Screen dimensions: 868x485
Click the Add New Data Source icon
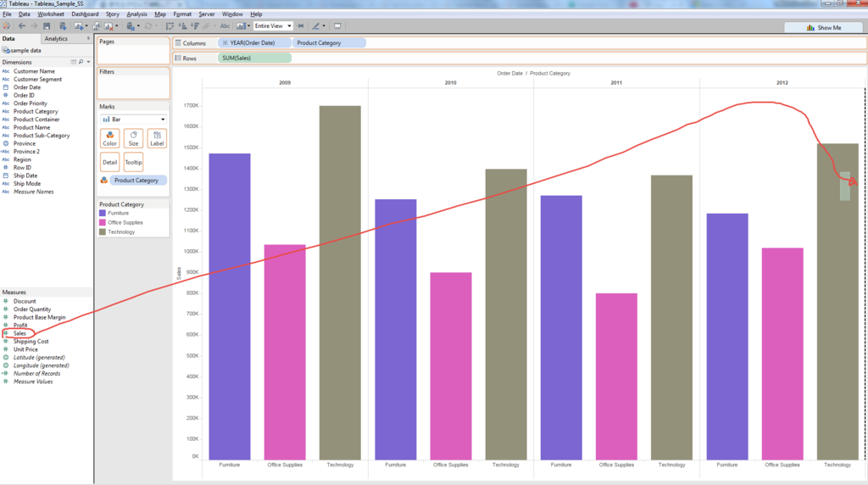[x=63, y=26]
